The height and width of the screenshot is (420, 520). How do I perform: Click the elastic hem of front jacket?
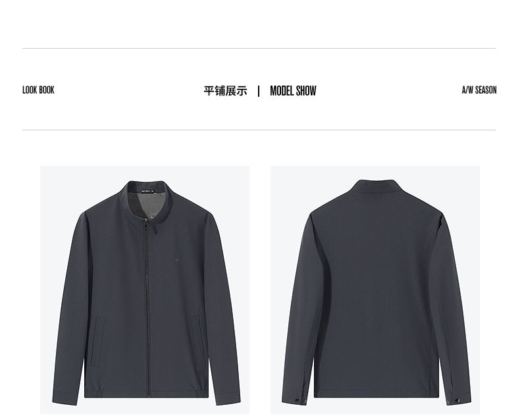(x=146, y=392)
